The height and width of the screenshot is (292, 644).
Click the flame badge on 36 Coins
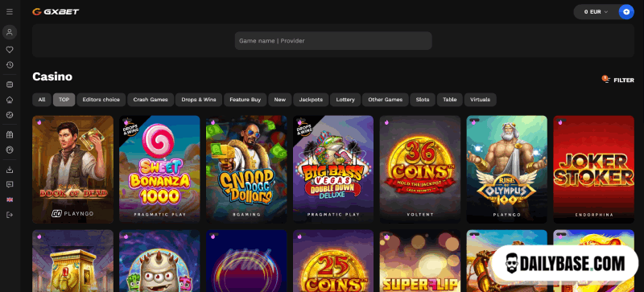(386, 122)
